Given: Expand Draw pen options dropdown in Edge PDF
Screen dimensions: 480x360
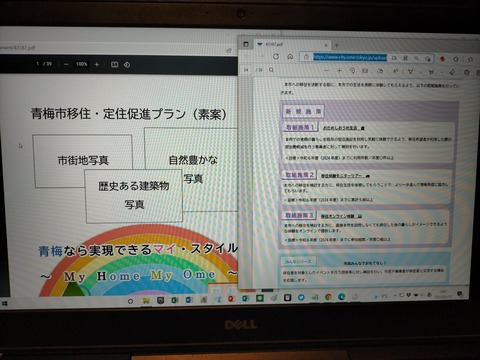Looking at the screenshot, I should [x=421, y=72].
